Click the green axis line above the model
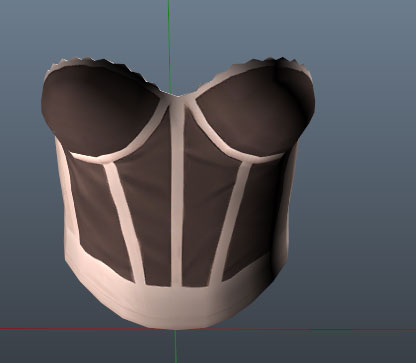Screen dimensions: 416x363 [169, 43]
